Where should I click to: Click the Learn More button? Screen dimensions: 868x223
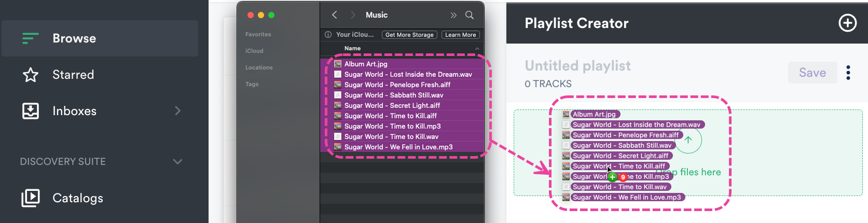[460, 35]
